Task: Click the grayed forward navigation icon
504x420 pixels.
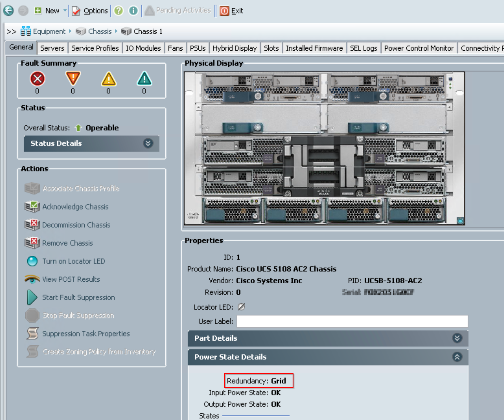Action: pos(23,11)
